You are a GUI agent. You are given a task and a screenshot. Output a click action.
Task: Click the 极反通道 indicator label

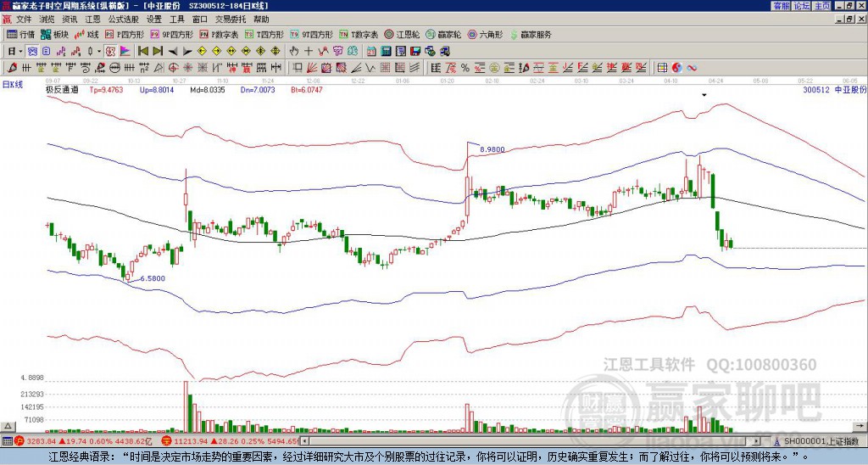pyautogui.click(x=62, y=90)
